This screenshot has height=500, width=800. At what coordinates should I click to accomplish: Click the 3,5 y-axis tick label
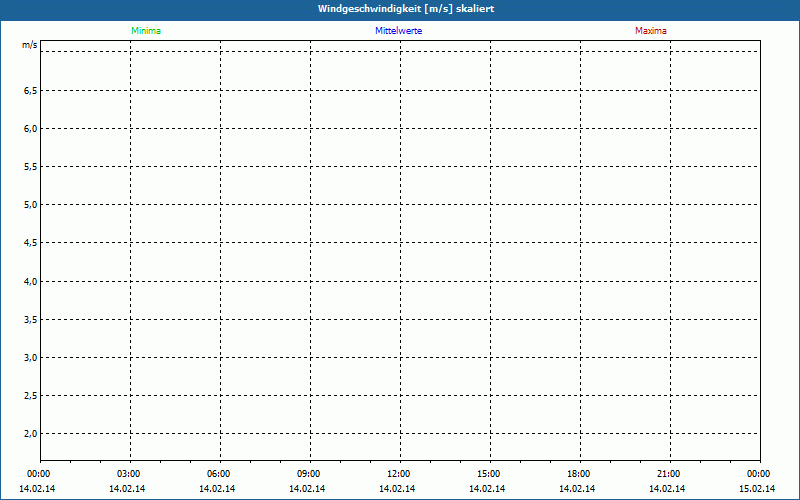[x=31, y=319]
